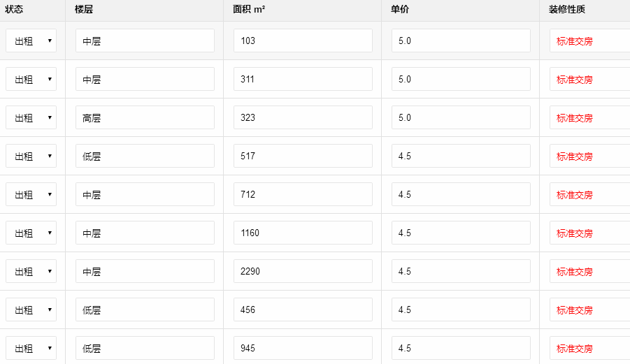
Task: Expand the 出租 dropdown in the 517 area row
Action: (31, 156)
